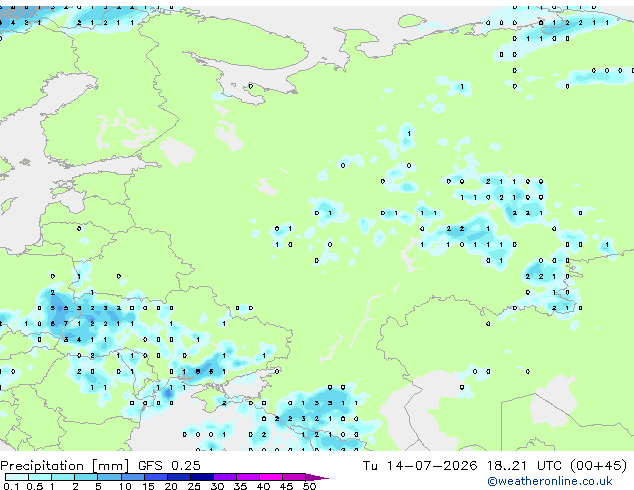Click the '45' legend scale value
The height and width of the screenshot is (490, 634).
[x=286, y=486]
